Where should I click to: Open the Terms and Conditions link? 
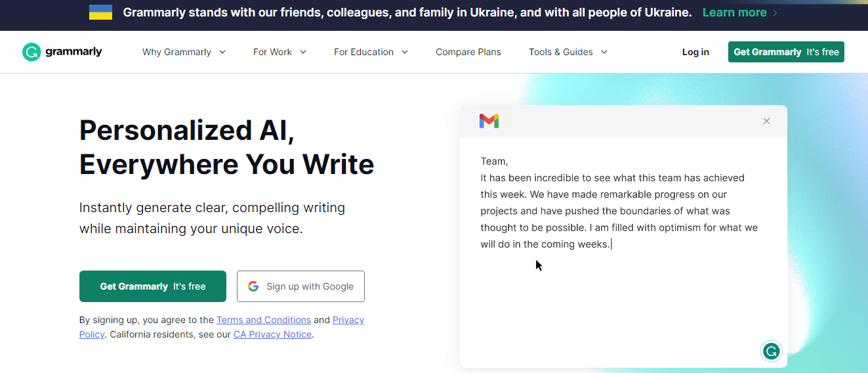pos(264,320)
